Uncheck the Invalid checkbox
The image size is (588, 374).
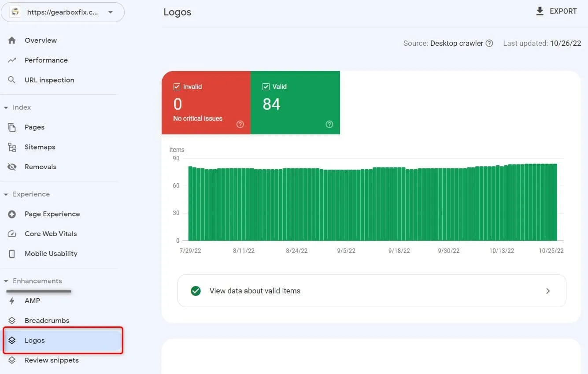(x=177, y=87)
